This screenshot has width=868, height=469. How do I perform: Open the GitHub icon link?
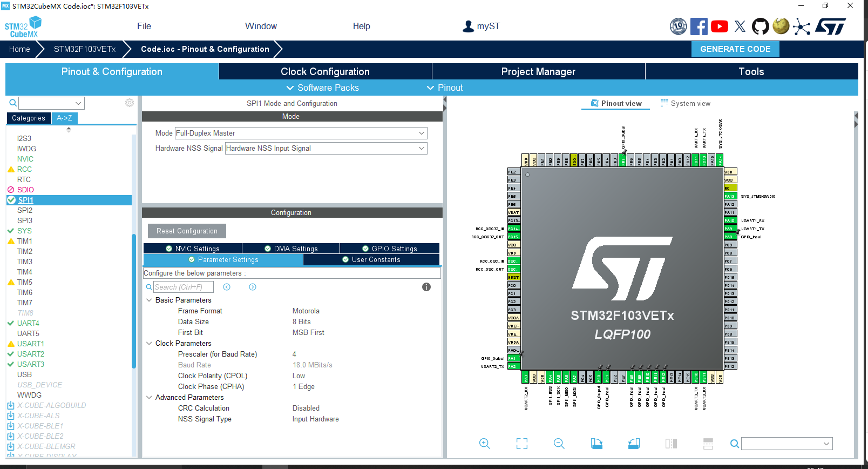[761, 26]
